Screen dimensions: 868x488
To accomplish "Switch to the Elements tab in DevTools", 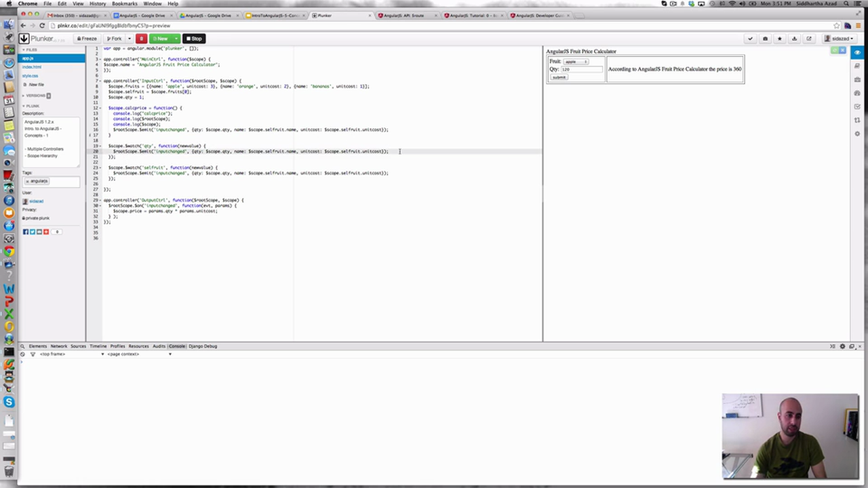I will click(x=38, y=346).
